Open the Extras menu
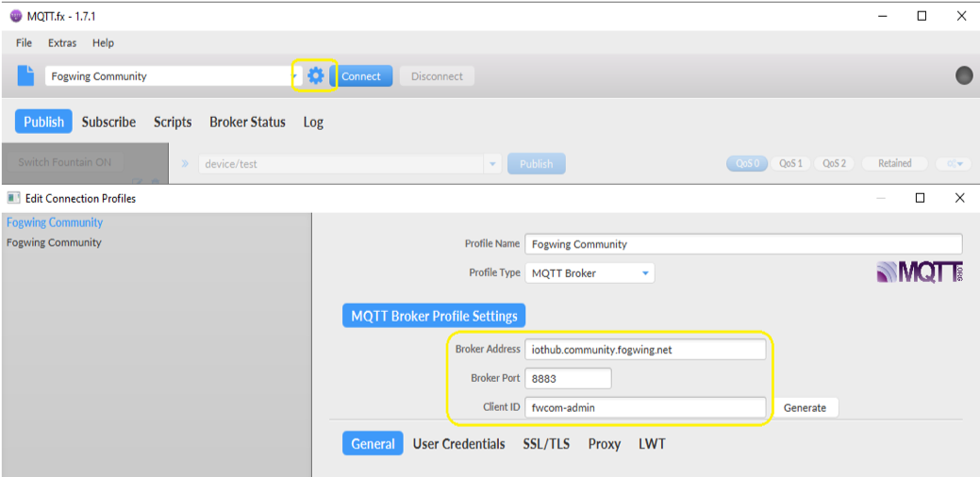 coord(62,43)
